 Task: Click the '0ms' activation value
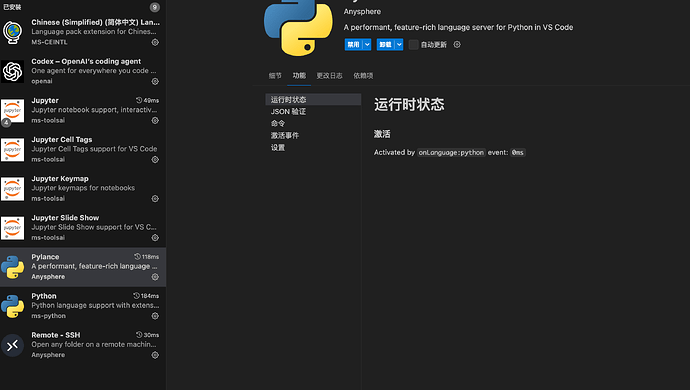[518, 152]
